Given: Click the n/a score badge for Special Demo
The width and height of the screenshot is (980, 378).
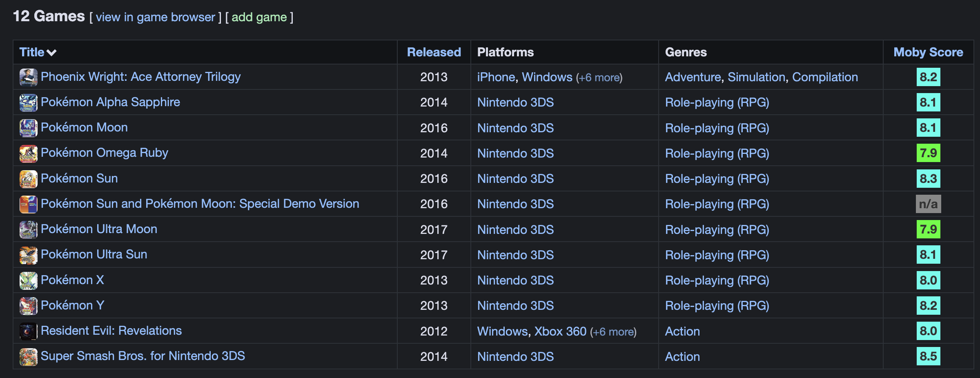Looking at the screenshot, I should click(x=928, y=204).
